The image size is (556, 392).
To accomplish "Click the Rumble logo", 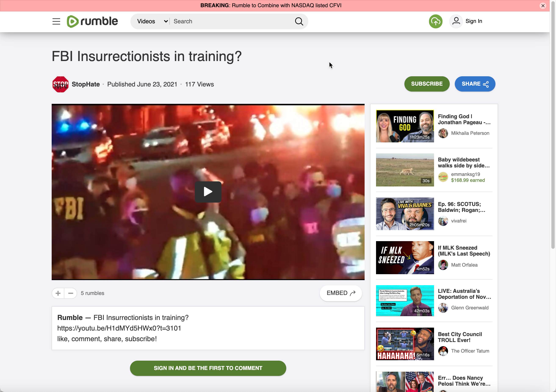I will click(x=92, y=21).
